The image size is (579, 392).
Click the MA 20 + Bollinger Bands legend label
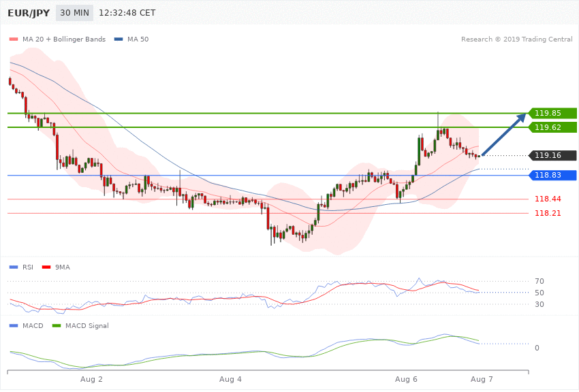pos(64,39)
